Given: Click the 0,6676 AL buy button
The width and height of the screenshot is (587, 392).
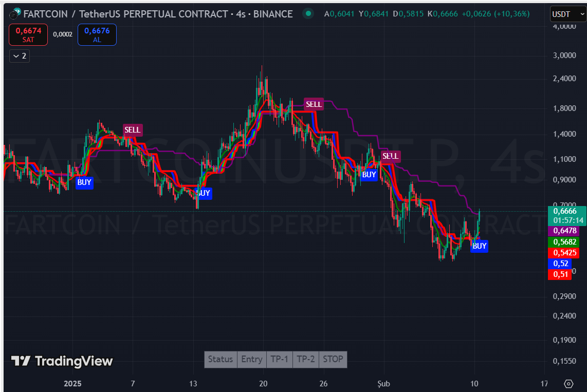Looking at the screenshot, I should pos(97,35).
